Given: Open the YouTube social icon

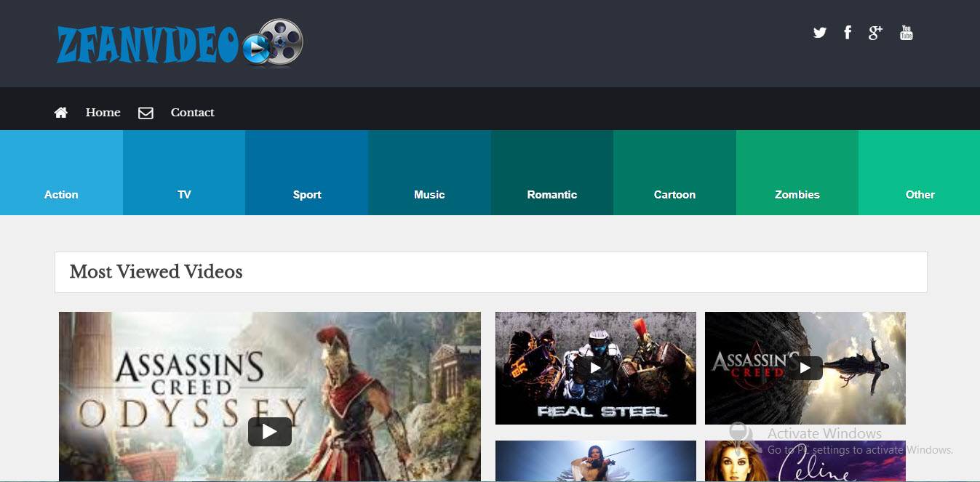Looking at the screenshot, I should [906, 33].
